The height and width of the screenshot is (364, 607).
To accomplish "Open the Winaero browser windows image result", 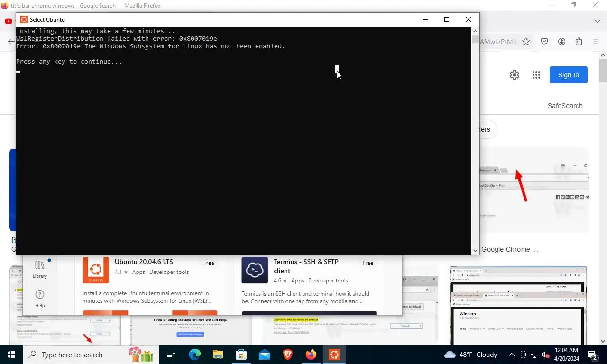I will tap(518, 305).
